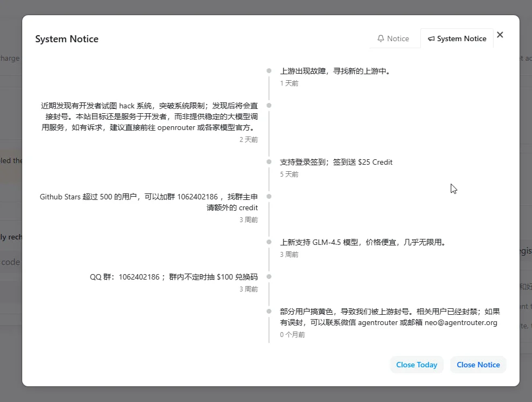Click the megaphone icon on the System Notice tab
This screenshot has width=532, height=402.
(431, 39)
